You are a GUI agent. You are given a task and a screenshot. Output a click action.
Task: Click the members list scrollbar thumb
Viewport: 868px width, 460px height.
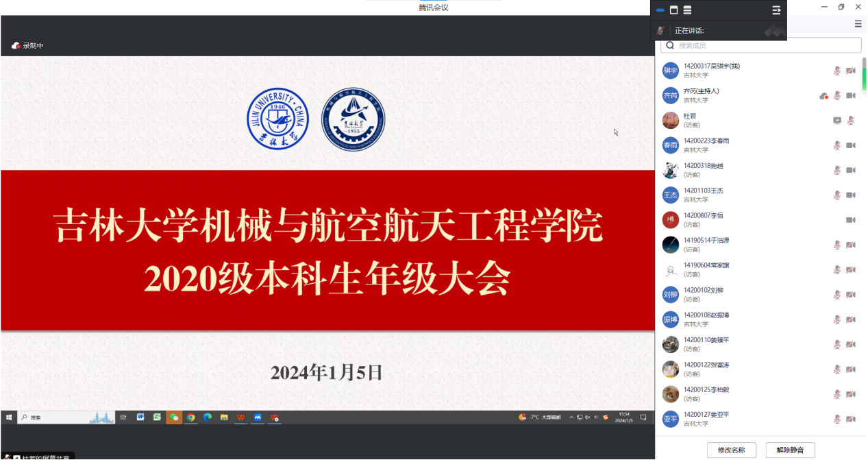pyautogui.click(x=864, y=79)
